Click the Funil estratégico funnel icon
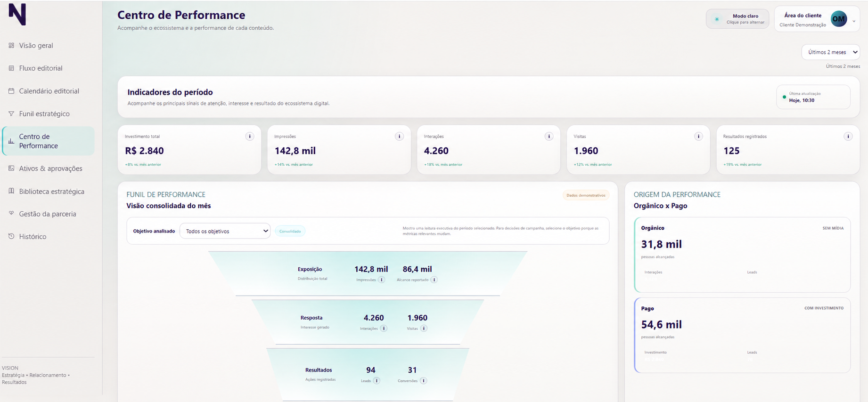 point(11,114)
